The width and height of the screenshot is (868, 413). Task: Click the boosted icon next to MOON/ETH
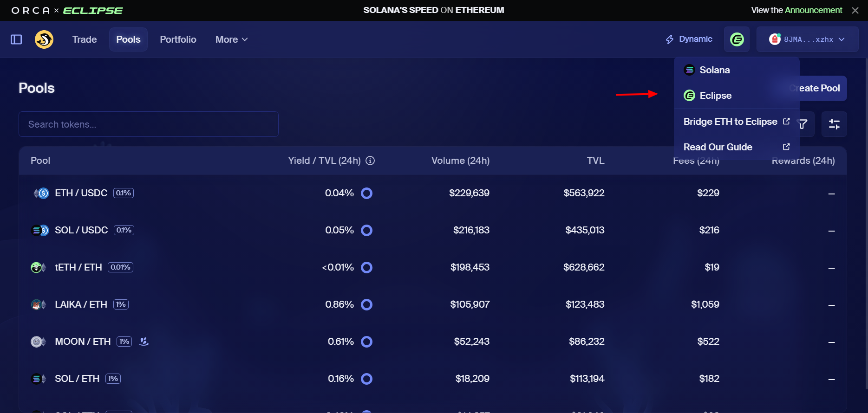coord(144,342)
